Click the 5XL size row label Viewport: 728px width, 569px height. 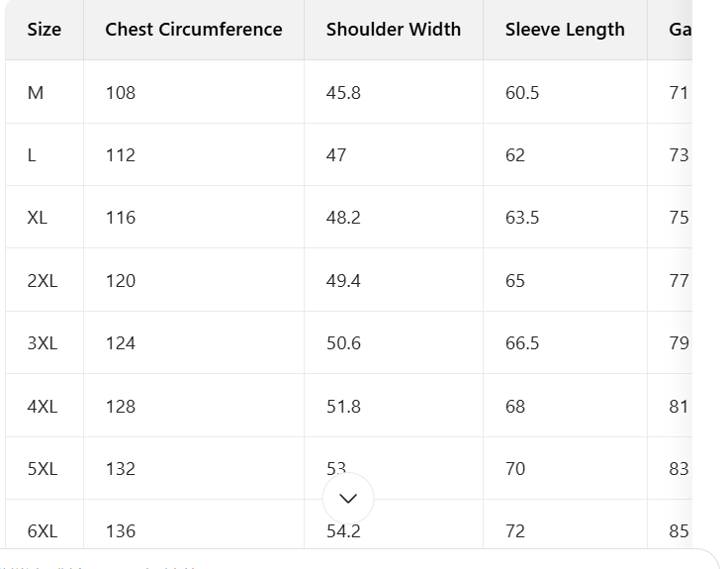(x=43, y=469)
